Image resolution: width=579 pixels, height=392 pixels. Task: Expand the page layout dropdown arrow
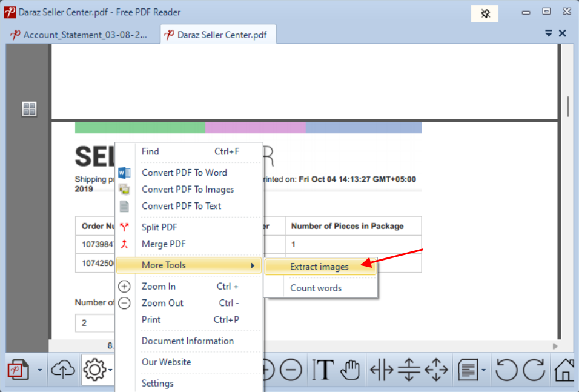(x=484, y=370)
